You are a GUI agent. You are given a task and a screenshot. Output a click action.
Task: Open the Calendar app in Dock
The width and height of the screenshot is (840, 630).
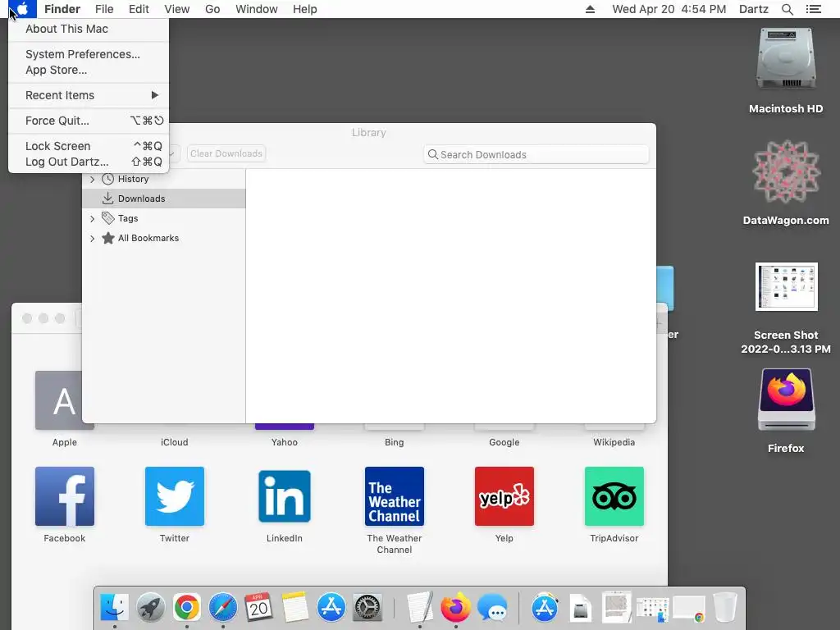coord(258,608)
